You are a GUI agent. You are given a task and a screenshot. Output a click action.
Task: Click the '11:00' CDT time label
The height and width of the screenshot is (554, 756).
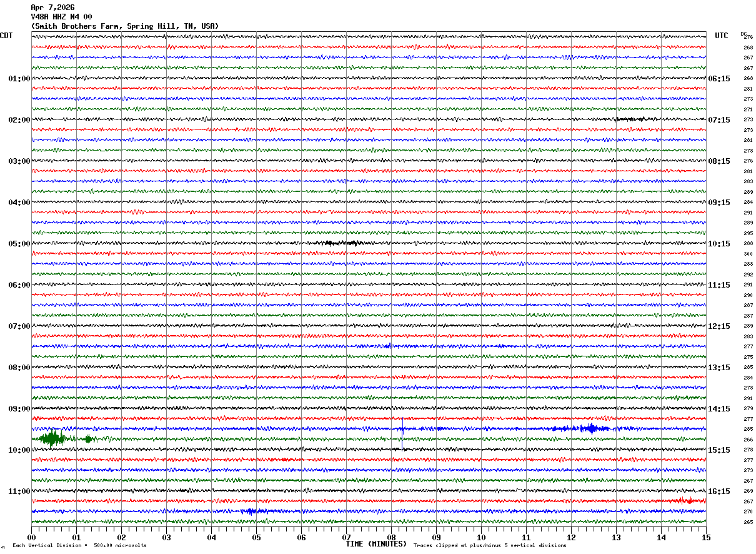tap(19, 491)
